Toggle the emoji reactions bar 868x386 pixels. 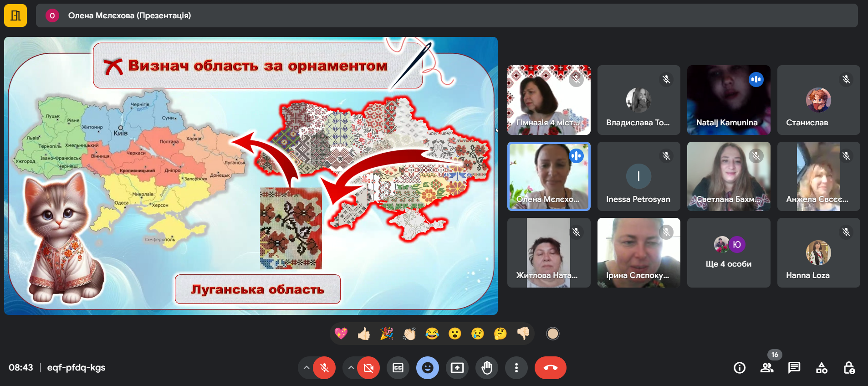(x=428, y=368)
